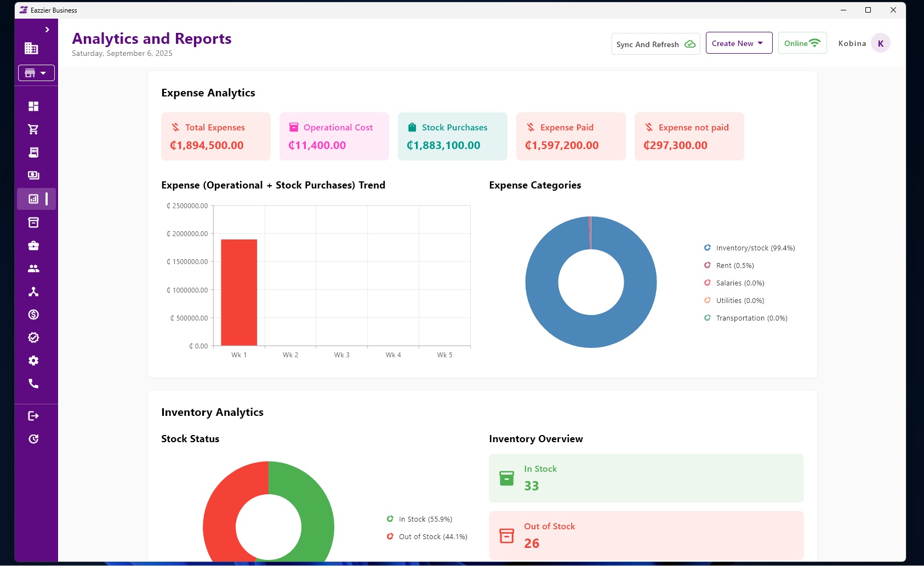Click the Stock Purchases bag icon
This screenshot has width=924, height=566.
coord(412,127)
